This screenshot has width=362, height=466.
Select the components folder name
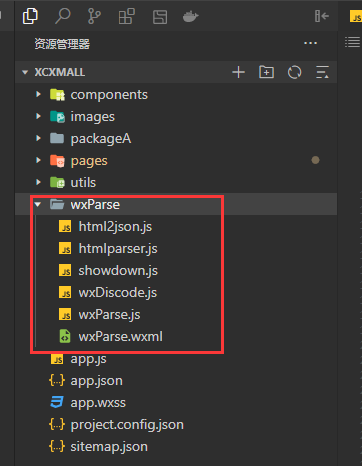tap(109, 95)
